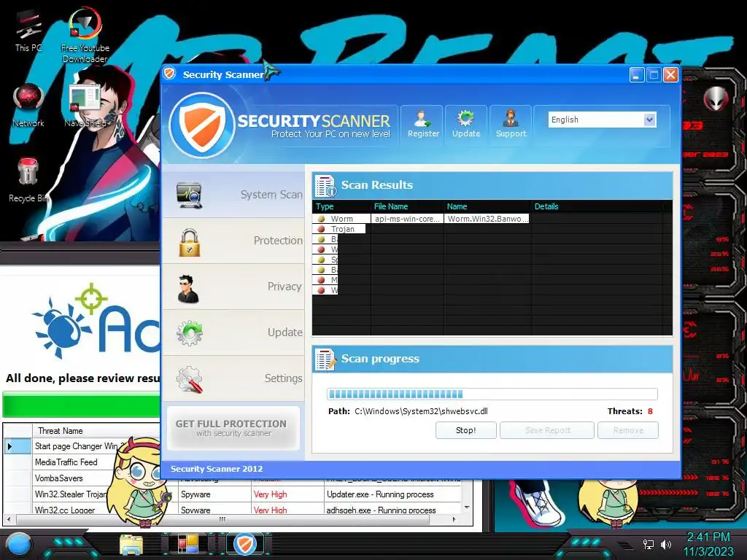Click the Worm.Win32.Banwo name cell
Viewport: 747px width, 560px height.
[x=487, y=219]
